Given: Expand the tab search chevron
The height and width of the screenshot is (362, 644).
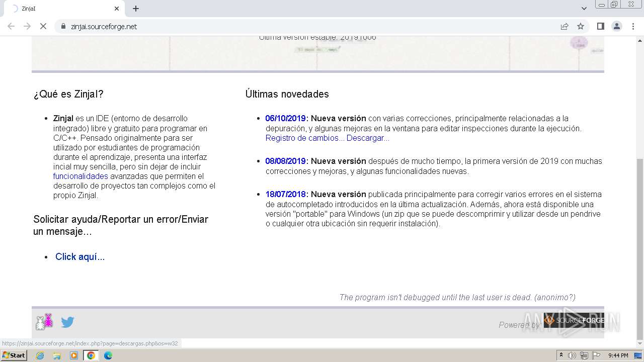Looking at the screenshot, I should [x=584, y=9].
